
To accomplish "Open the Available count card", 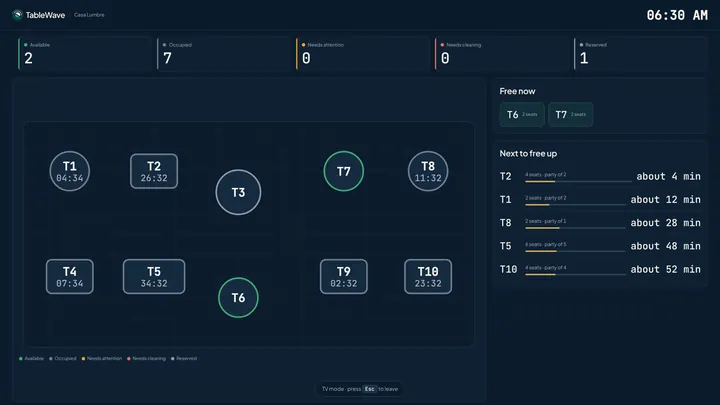I will click(84, 54).
